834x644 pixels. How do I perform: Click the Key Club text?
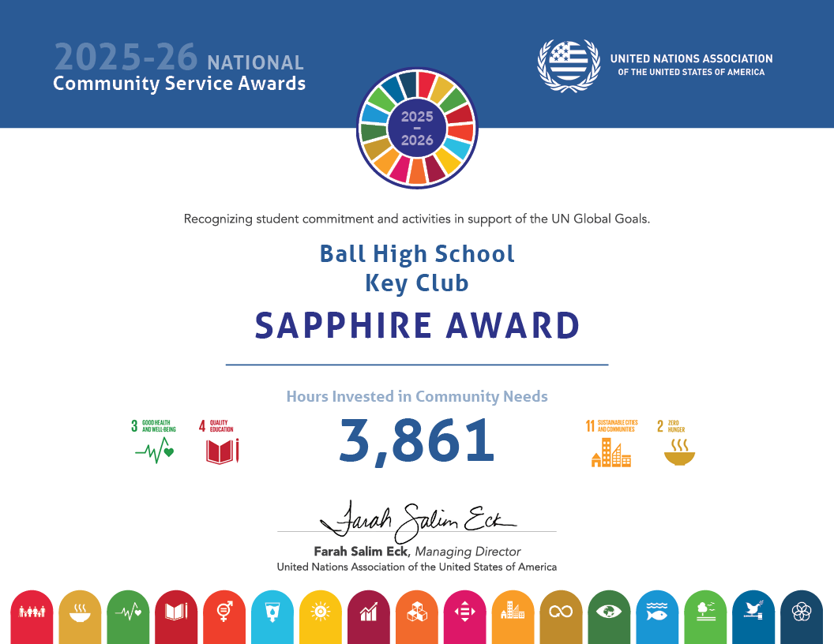point(417,283)
